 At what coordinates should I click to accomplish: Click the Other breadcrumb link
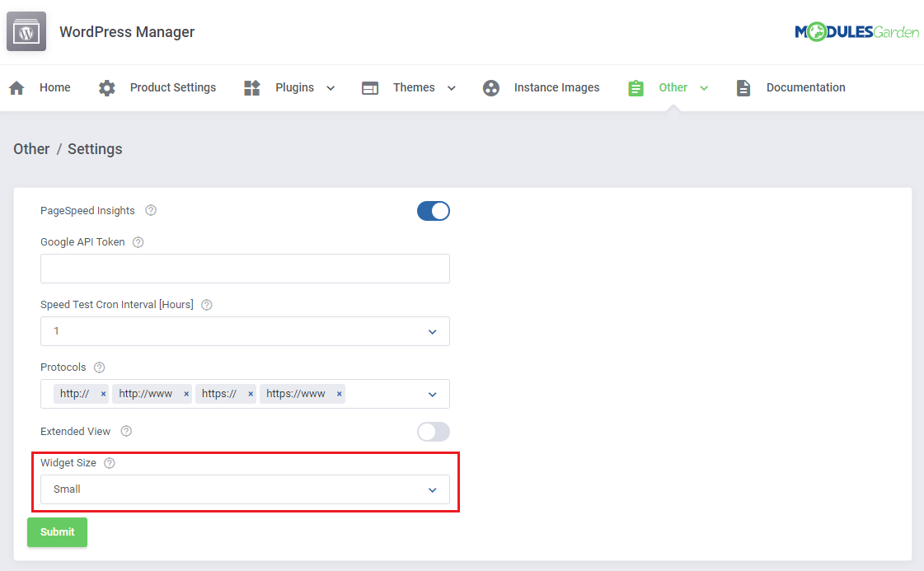32,149
